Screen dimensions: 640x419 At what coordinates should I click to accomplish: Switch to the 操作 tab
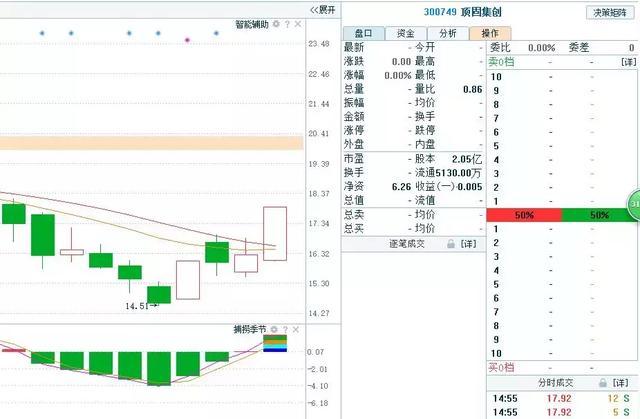pyautogui.click(x=490, y=33)
